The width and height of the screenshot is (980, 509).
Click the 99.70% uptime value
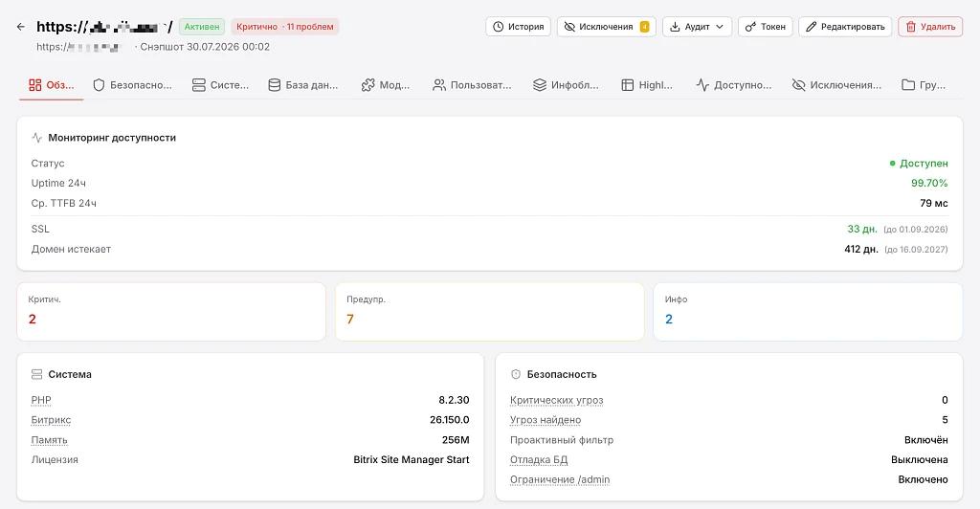pyautogui.click(x=929, y=183)
